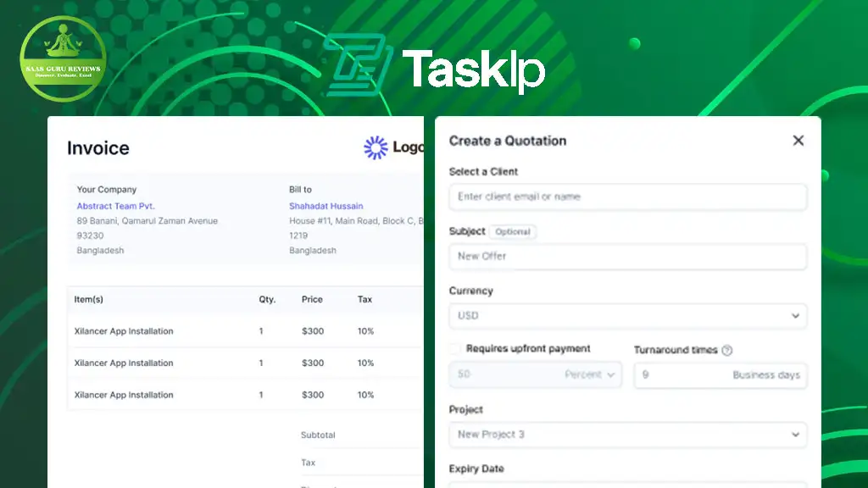
Task: Click the Qty. column header
Action: click(x=267, y=299)
